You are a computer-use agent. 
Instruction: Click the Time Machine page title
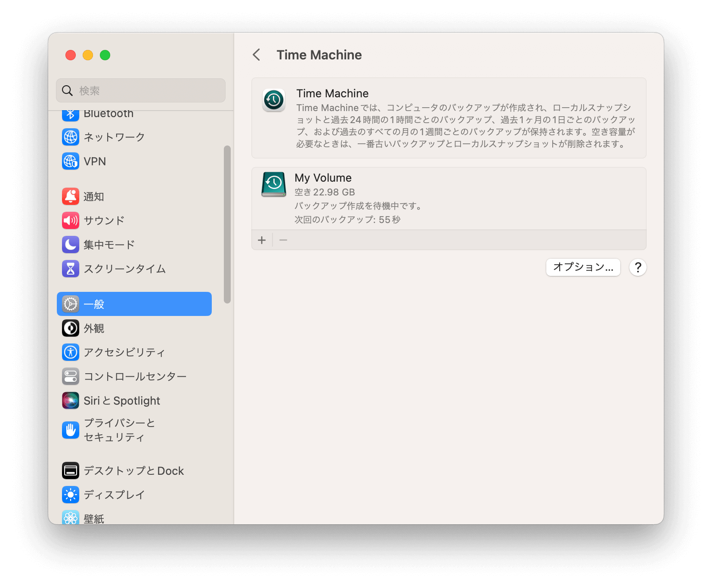coord(319,55)
